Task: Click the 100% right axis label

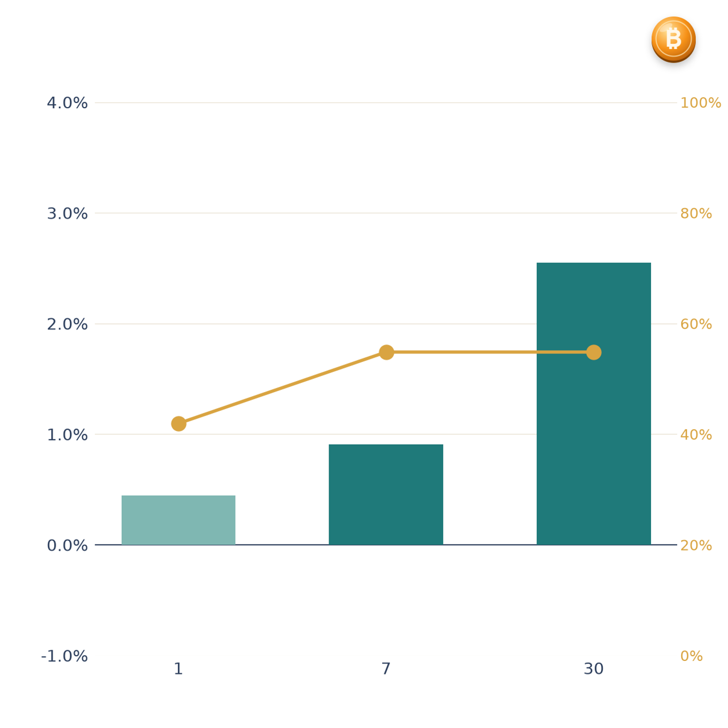Action: [x=700, y=103]
